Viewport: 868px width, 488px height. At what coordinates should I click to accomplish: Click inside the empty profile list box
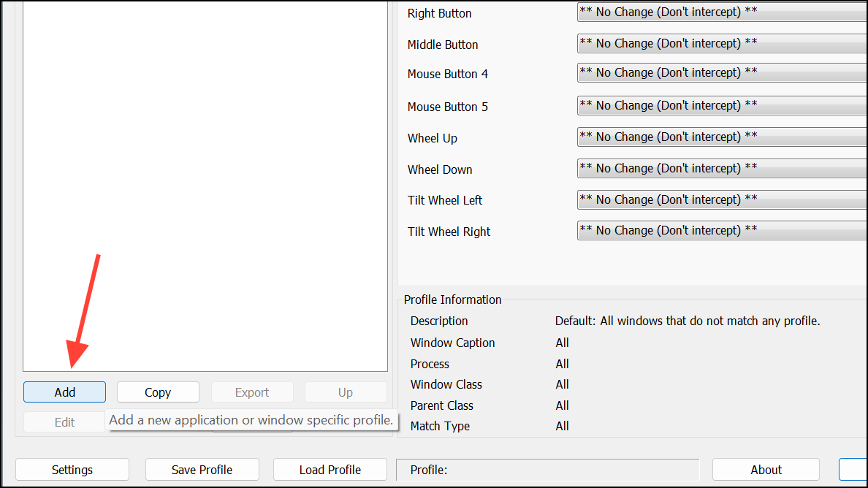[205, 183]
